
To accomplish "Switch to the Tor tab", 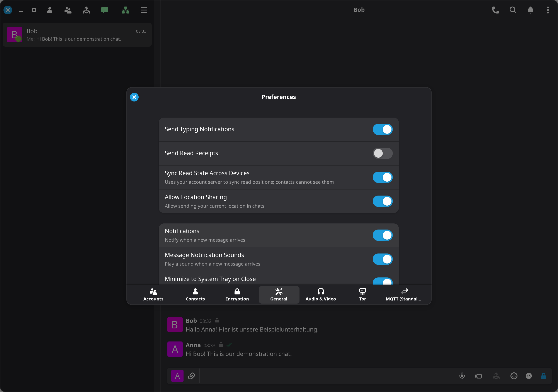I will 362,295.
